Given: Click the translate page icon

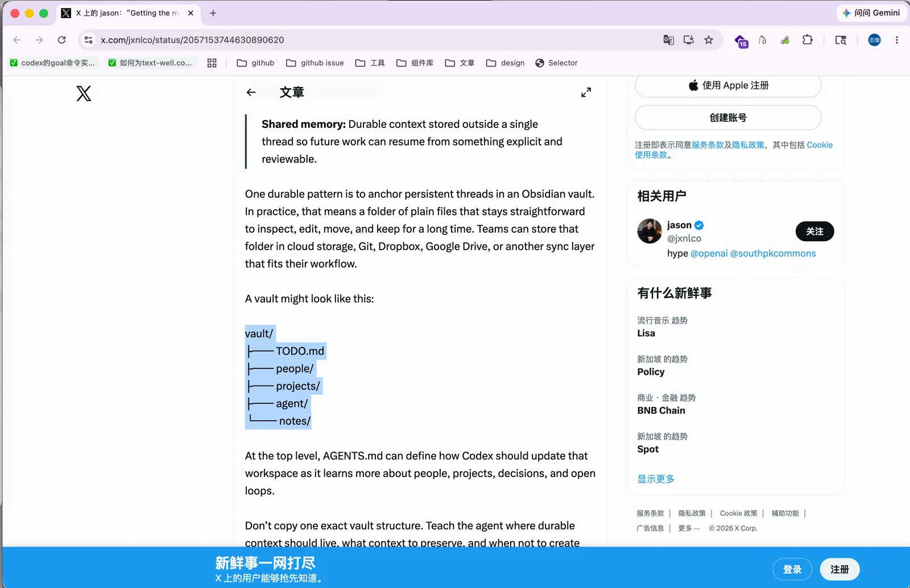Looking at the screenshot, I should 668,40.
